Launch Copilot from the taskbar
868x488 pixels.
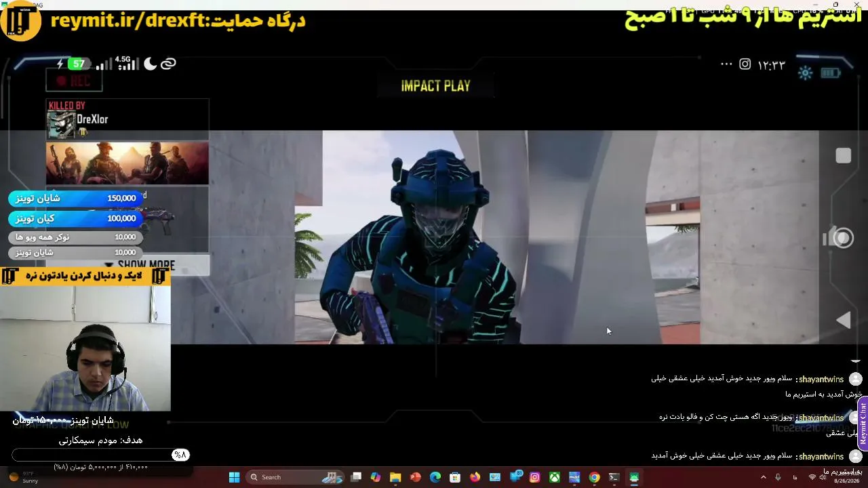pos(376,477)
